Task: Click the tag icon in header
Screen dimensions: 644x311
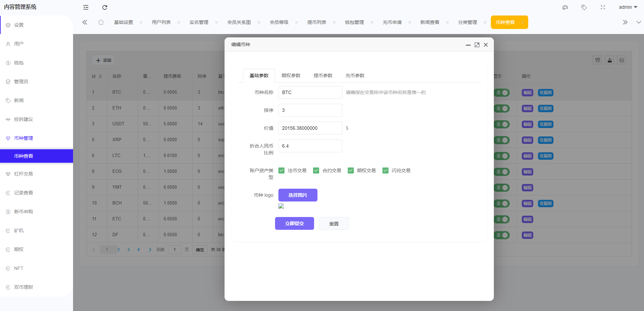Action: coord(584,7)
